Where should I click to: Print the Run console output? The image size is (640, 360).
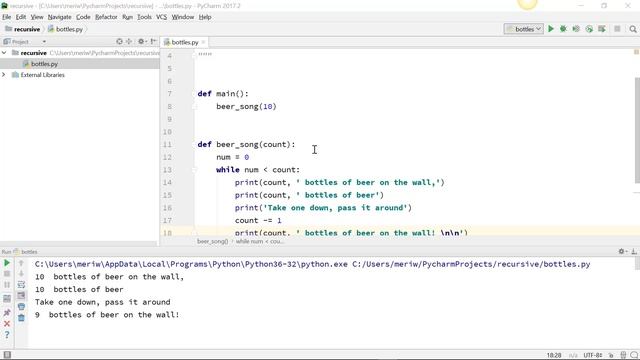[21, 307]
